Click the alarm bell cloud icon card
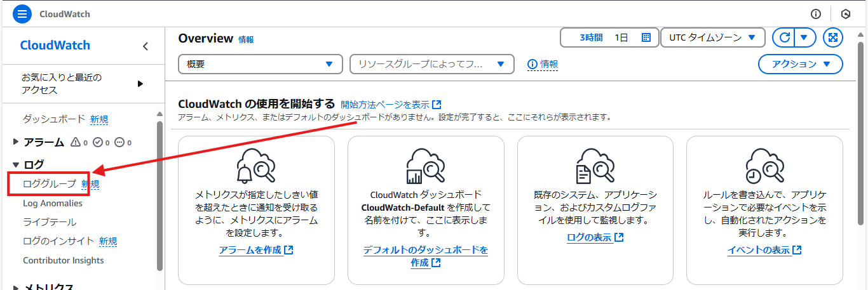868x290 pixels. [256, 166]
